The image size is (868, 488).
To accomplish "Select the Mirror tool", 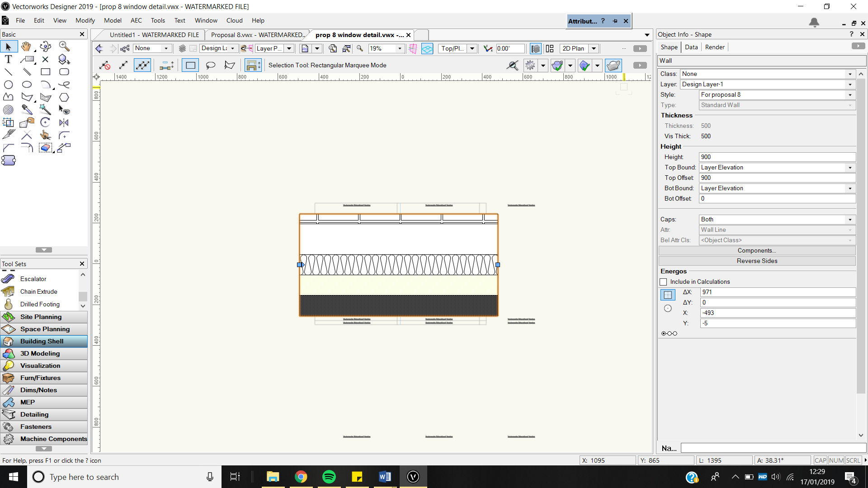I will [63, 122].
